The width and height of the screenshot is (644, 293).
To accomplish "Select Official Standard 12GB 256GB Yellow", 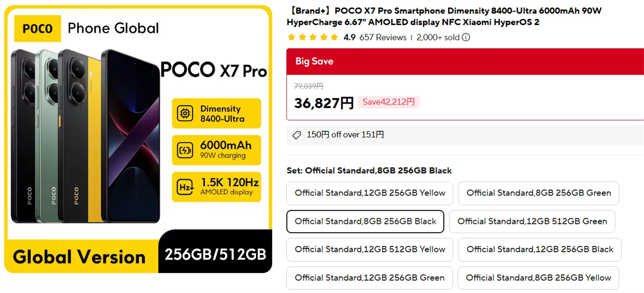I will [x=370, y=193].
